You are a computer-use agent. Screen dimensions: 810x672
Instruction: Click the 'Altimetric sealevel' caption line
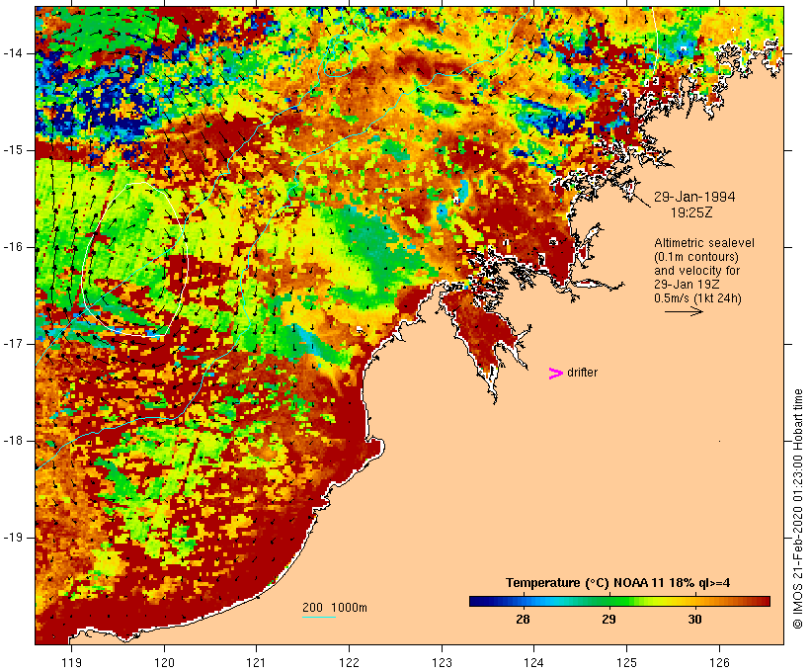pyautogui.click(x=704, y=243)
